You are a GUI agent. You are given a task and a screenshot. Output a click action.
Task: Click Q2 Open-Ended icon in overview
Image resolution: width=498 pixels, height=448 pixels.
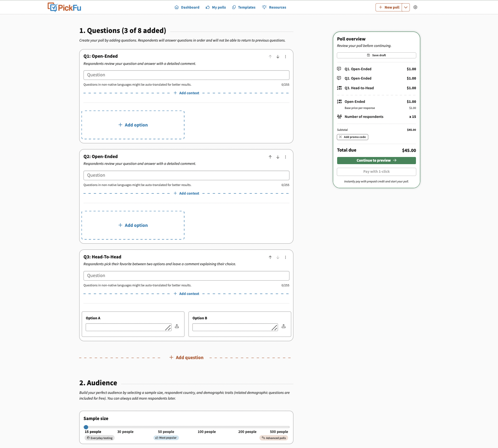339,78
